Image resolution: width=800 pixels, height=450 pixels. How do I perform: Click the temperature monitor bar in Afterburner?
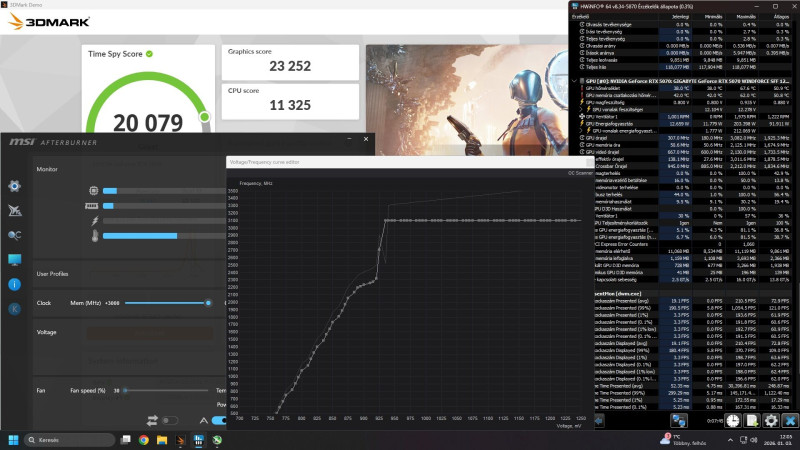click(x=164, y=236)
